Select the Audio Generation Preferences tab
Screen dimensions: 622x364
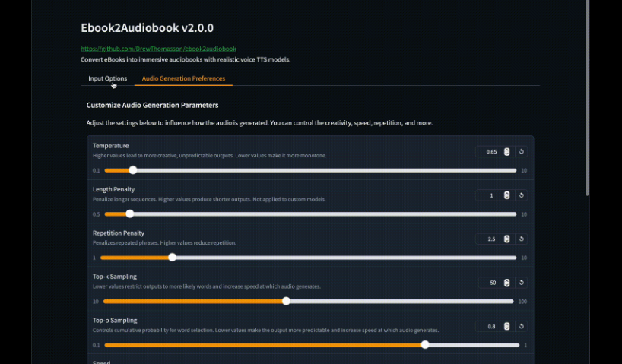[x=183, y=78]
